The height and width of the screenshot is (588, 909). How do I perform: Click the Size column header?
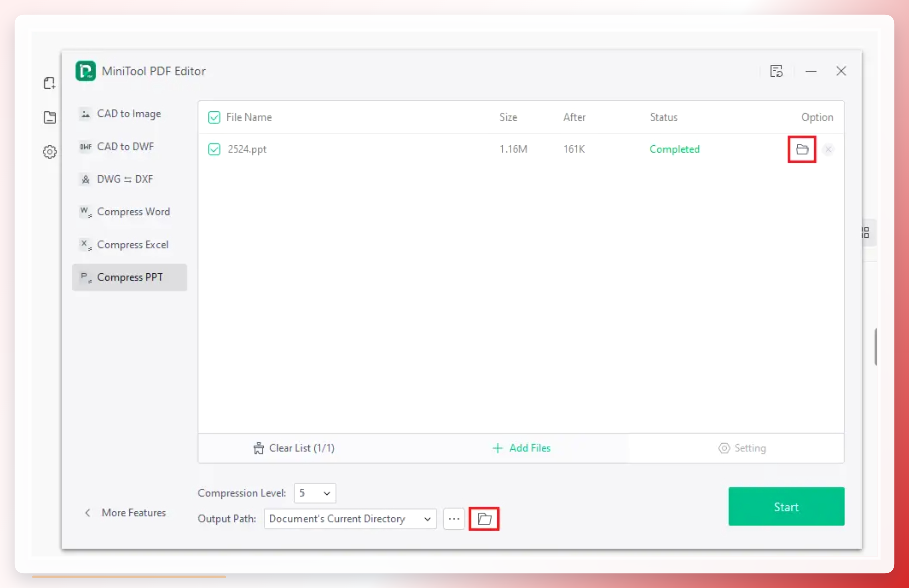(x=508, y=117)
